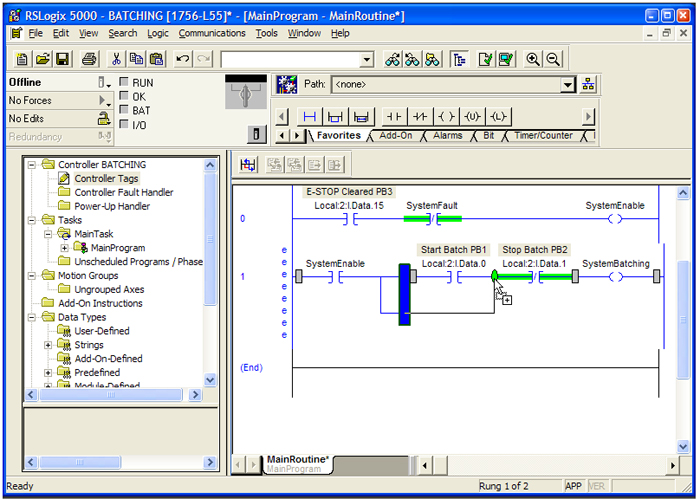Toggle the I/O status indicator box
Image resolution: width=700 pixels, height=499 pixels.
(124, 124)
